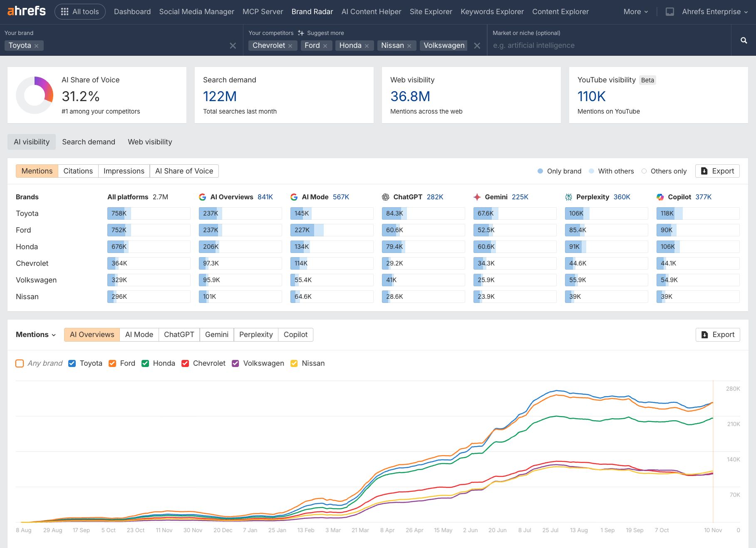Click the search magnifier icon

point(744,40)
